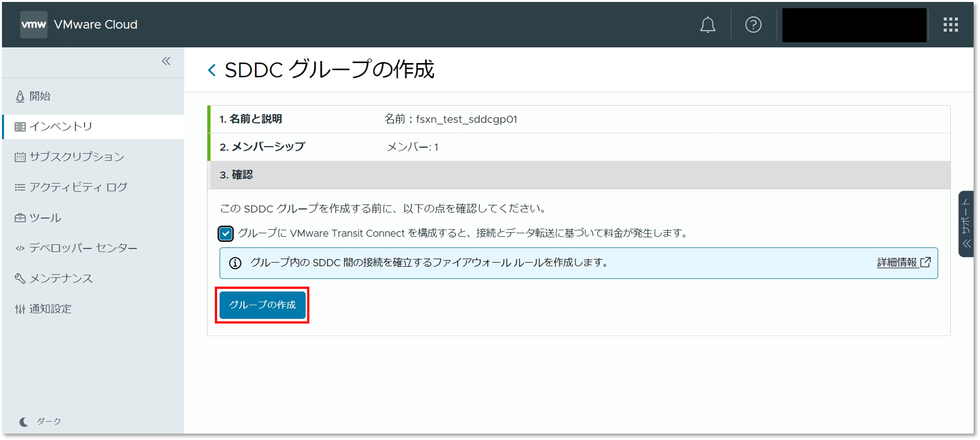980x440 pixels.
Task: Open the apps grid switcher icon
Action: 950,25
